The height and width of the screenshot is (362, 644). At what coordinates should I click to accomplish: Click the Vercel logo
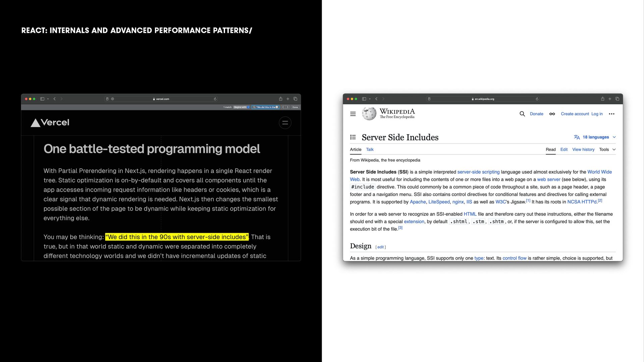50,123
